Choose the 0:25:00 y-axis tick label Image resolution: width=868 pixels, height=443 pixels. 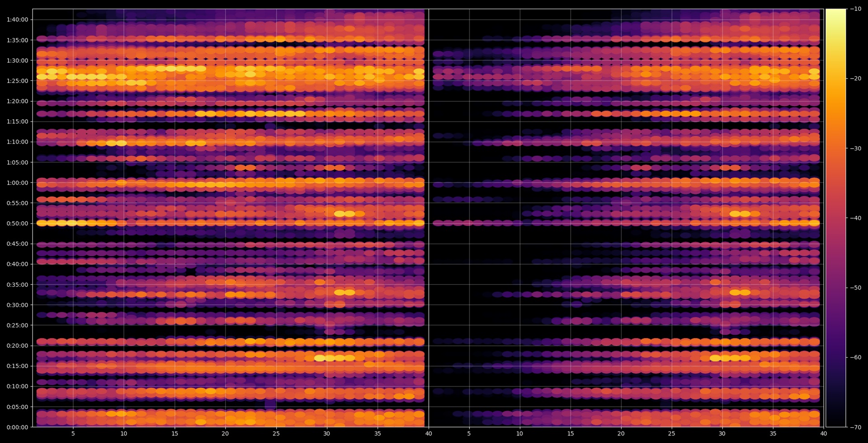click(17, 326)
